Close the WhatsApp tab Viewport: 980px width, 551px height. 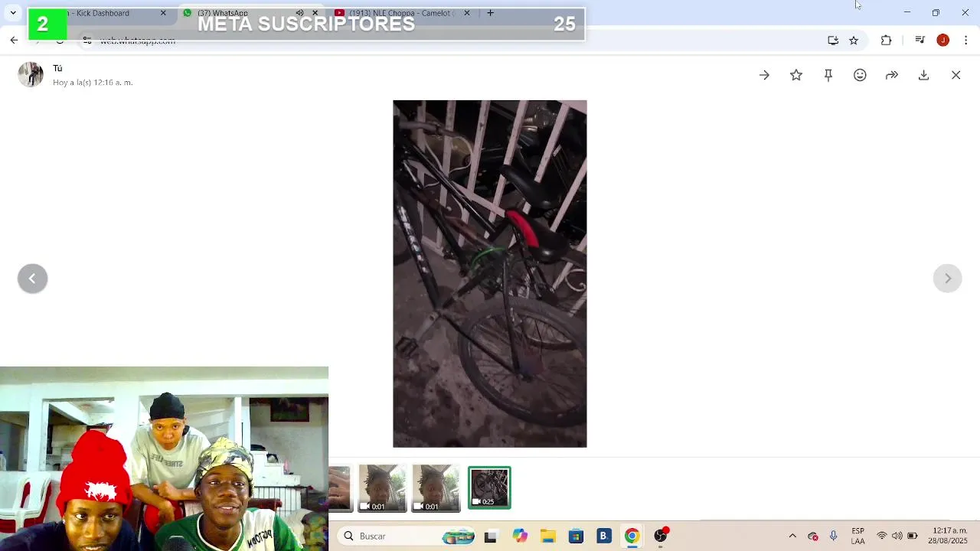click(x=315, y=13)
